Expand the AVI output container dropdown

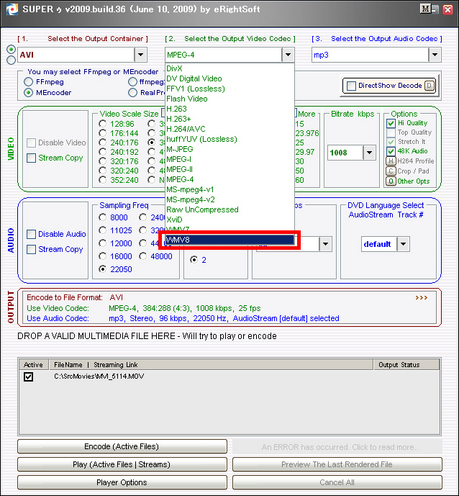tap(141, 55)
